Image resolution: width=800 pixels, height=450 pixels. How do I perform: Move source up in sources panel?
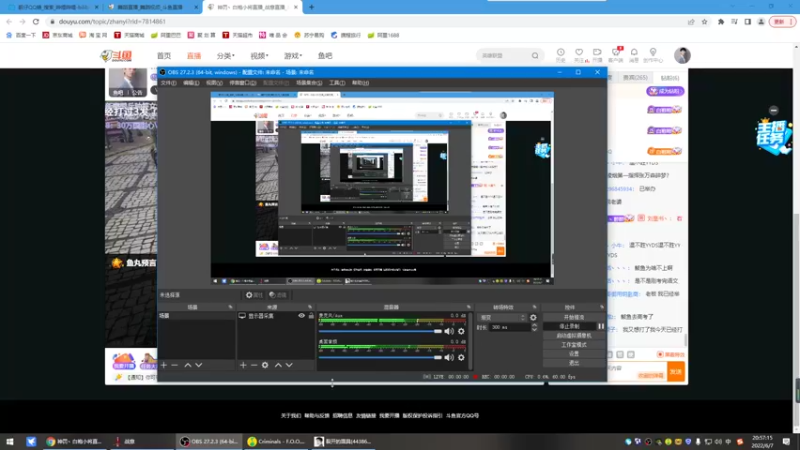278,365
